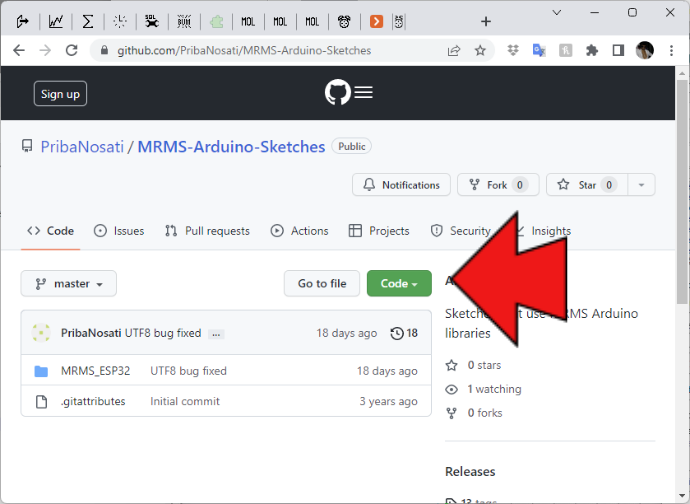The height and width of the screenshot is (504, 690).
Task: Open the PribaNosati owner profile link
Action: [82, 146]
